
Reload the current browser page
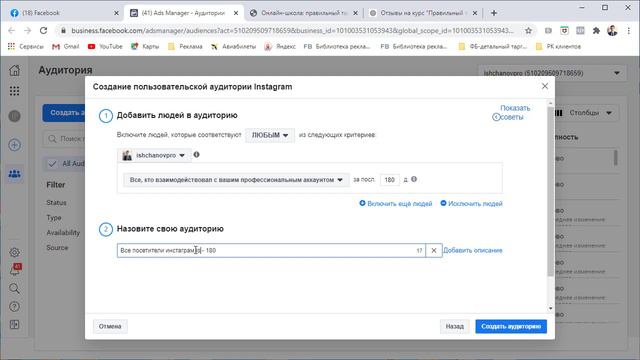coord(43,31)
